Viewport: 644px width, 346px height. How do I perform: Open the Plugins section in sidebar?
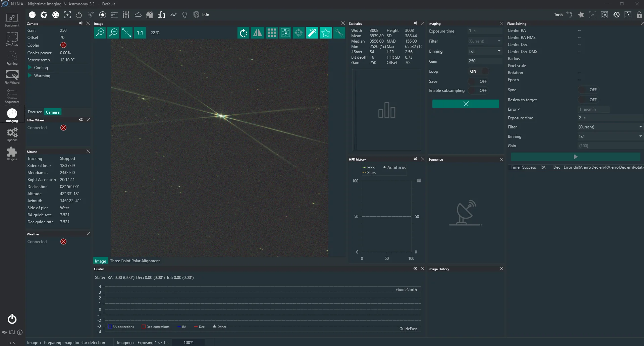tap(12, 154)
